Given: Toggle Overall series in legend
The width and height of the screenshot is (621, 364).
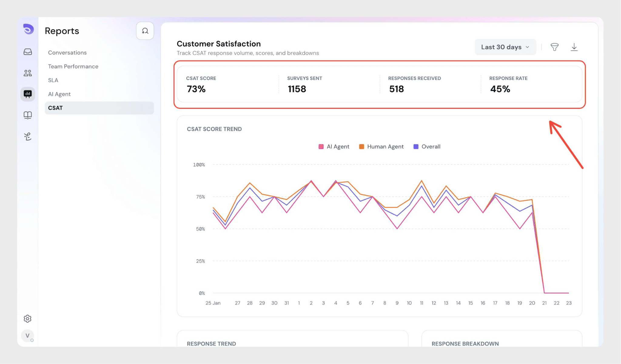Looking at the screenshot, I should click(427, 147).
